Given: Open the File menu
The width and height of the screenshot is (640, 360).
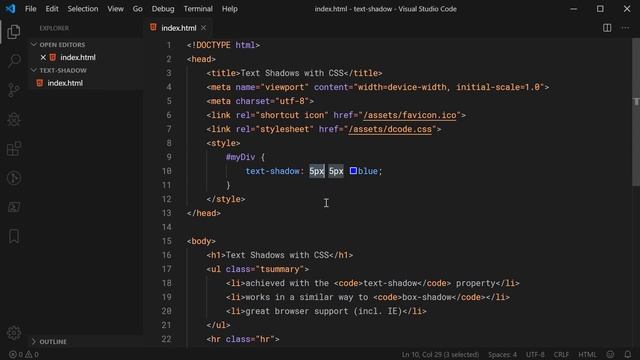Looking at the screenshot, I should (31, 9).
